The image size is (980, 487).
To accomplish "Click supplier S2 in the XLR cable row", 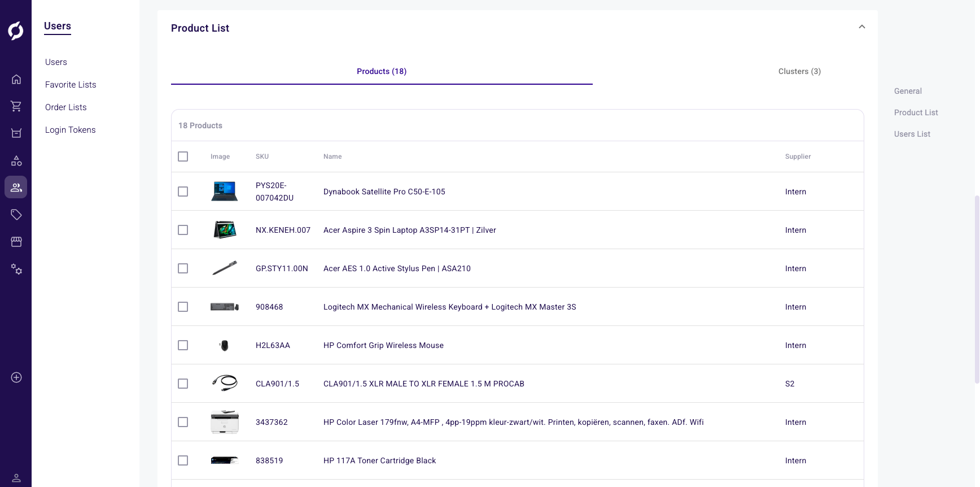I will 790,384.
